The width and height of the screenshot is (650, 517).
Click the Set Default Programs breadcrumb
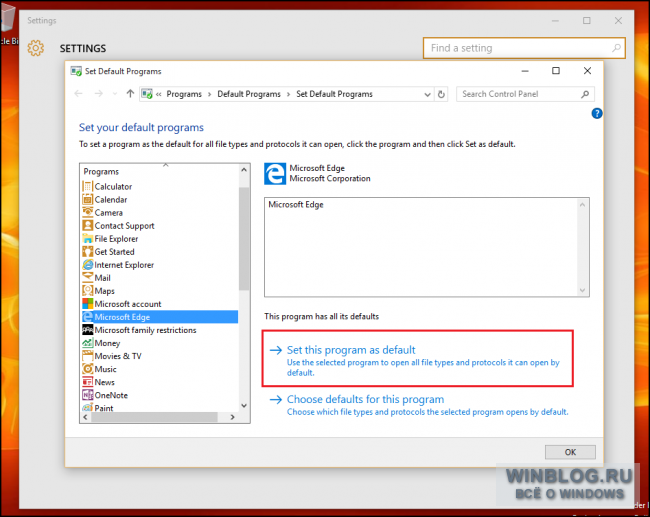click(x=334, y=94)
